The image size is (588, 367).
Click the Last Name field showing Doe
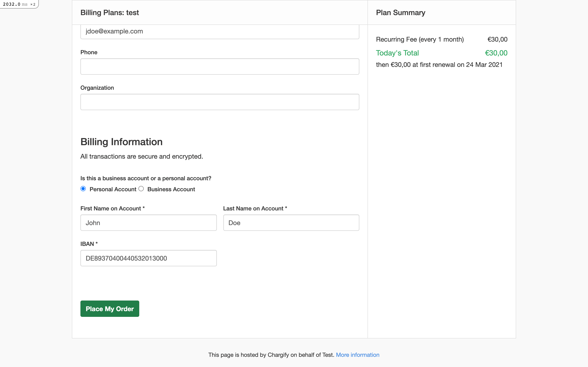coord(291,223)
